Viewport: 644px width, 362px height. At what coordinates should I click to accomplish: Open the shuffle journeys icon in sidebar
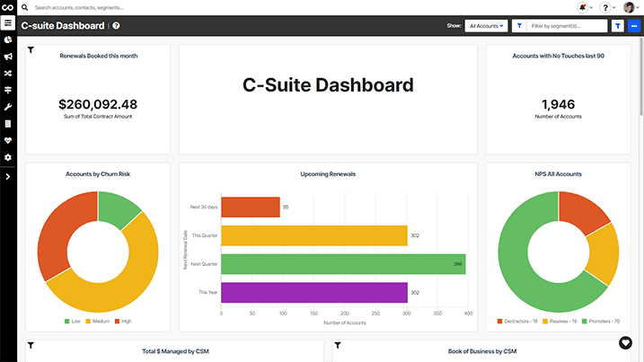(x=8, y=73)
